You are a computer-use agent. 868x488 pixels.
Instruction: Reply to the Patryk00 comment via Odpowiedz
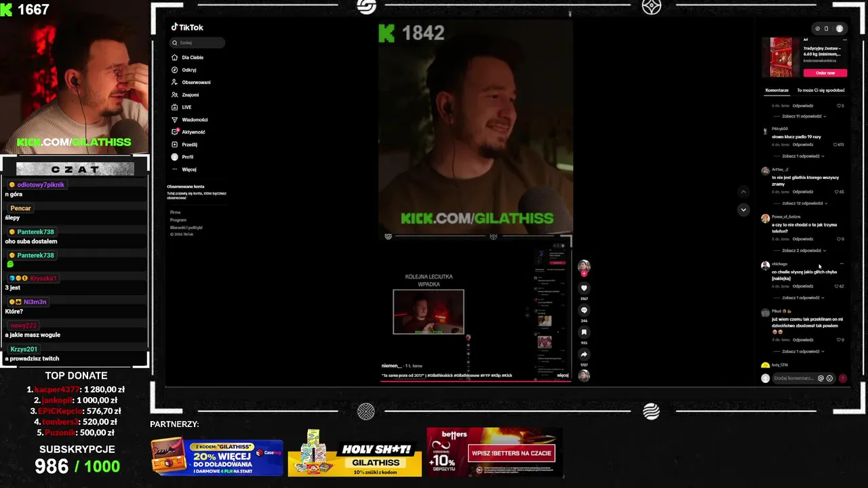(x=803, y=144)
